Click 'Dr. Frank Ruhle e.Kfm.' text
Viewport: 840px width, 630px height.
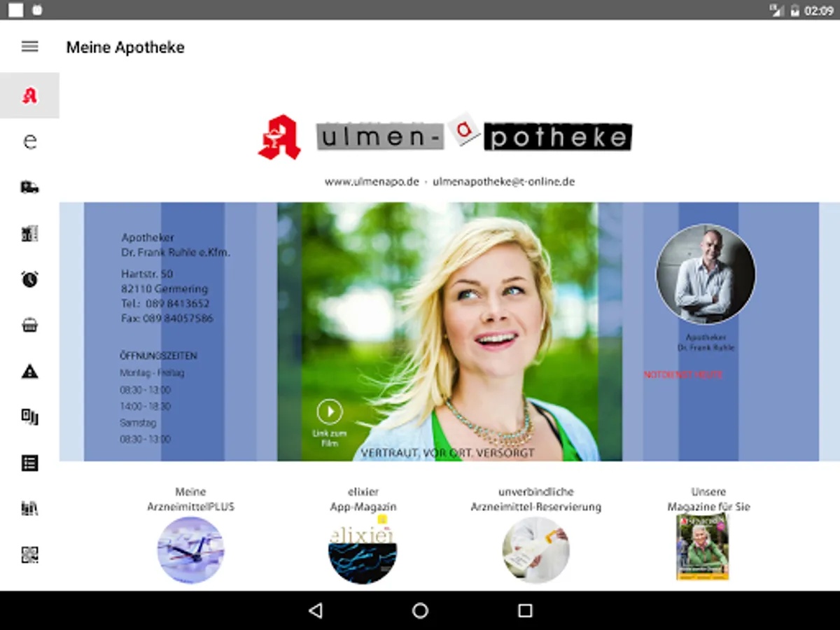pyautogui.click(x=176, y=253)
